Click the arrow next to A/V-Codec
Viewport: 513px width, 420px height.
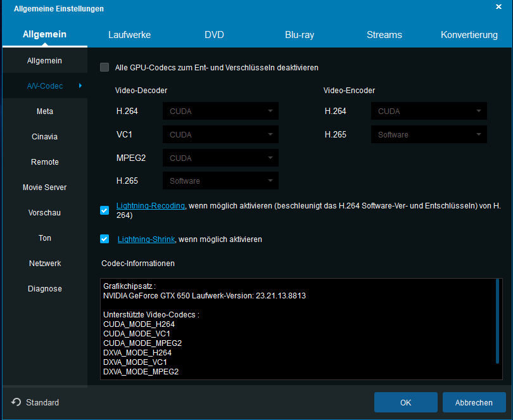(x=80, y=86)
